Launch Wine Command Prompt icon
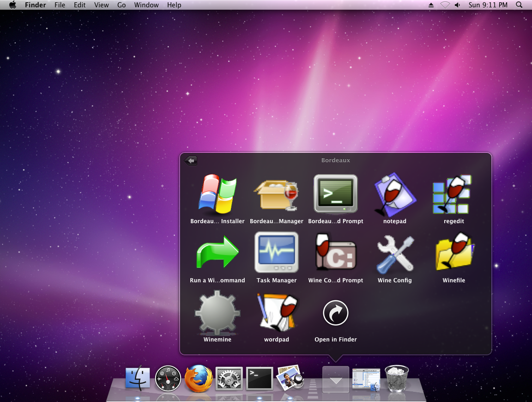The width and height of the screenshot is (532, 402). [x=335, y=251]
